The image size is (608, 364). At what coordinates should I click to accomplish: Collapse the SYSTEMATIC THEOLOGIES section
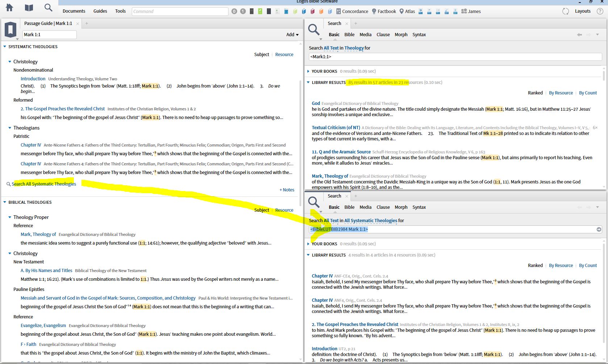5,47
